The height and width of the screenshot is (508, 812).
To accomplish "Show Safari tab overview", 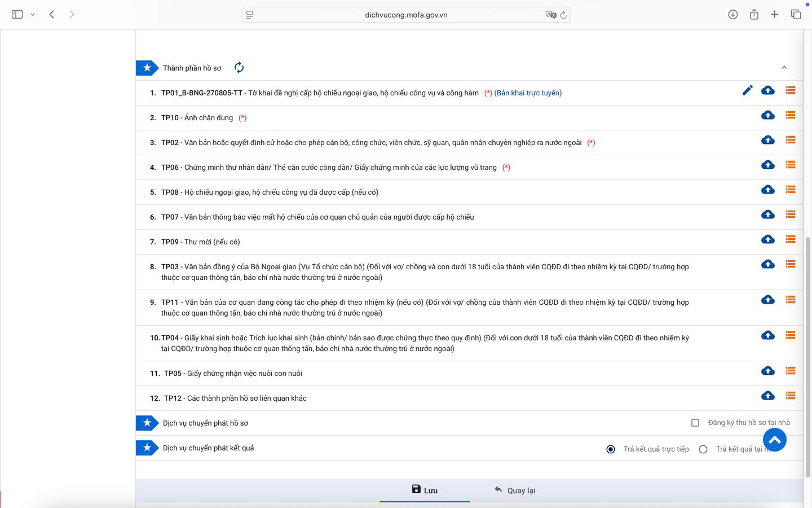I will [x=796, y=15].
